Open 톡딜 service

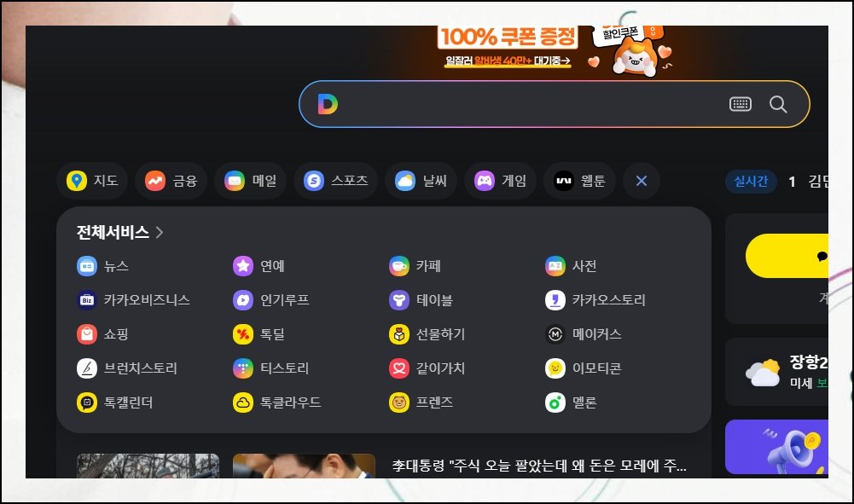[259, 334]
